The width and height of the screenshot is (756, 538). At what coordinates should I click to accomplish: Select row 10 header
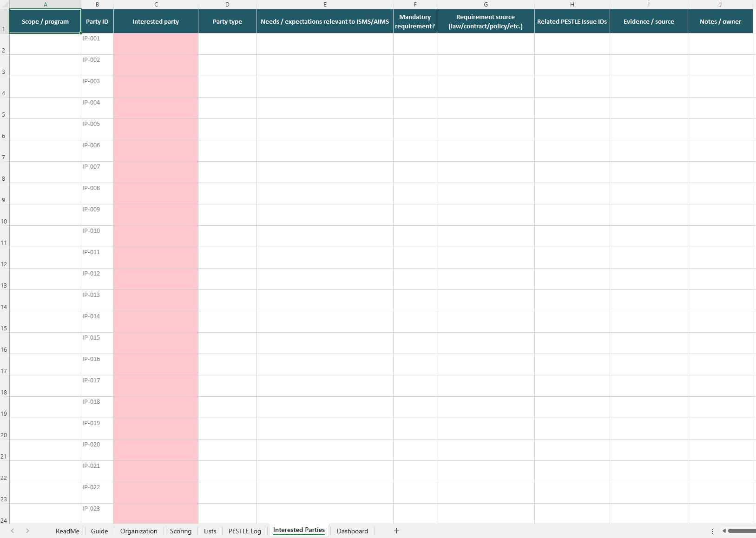(x=4, y=215)
